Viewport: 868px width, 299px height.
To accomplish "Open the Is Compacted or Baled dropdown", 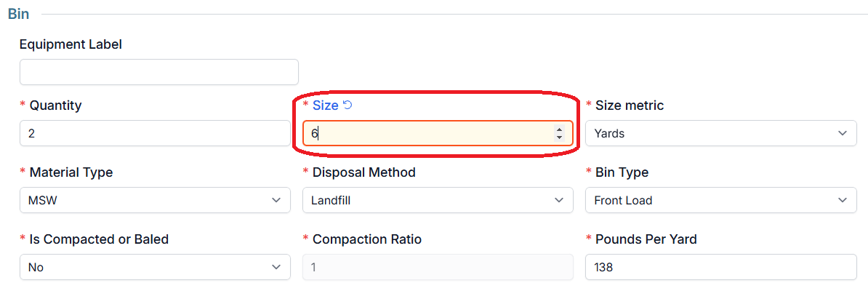I will coord(155,268).
